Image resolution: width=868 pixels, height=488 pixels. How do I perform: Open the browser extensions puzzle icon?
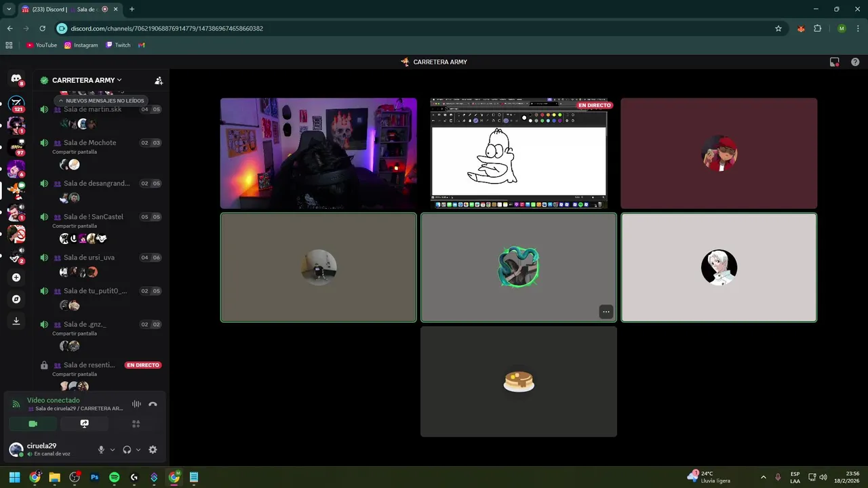tap(818, 28)
